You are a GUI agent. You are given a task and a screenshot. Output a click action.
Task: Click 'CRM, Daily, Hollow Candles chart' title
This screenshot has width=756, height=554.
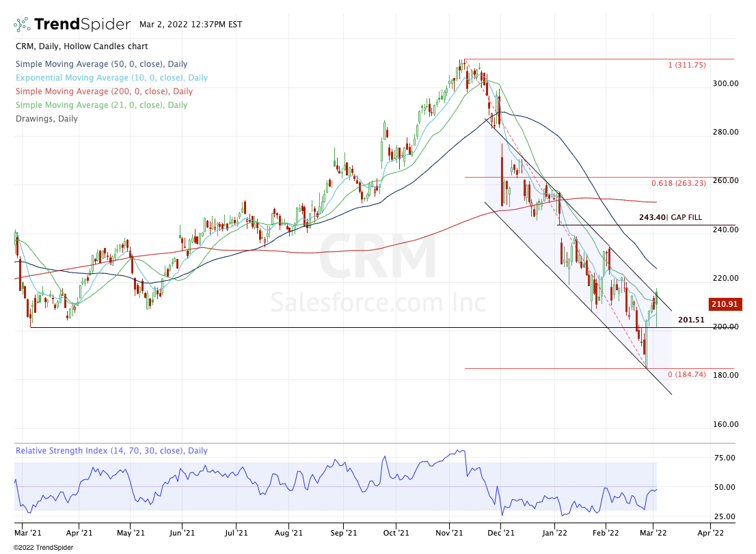[x=81, y=46]
